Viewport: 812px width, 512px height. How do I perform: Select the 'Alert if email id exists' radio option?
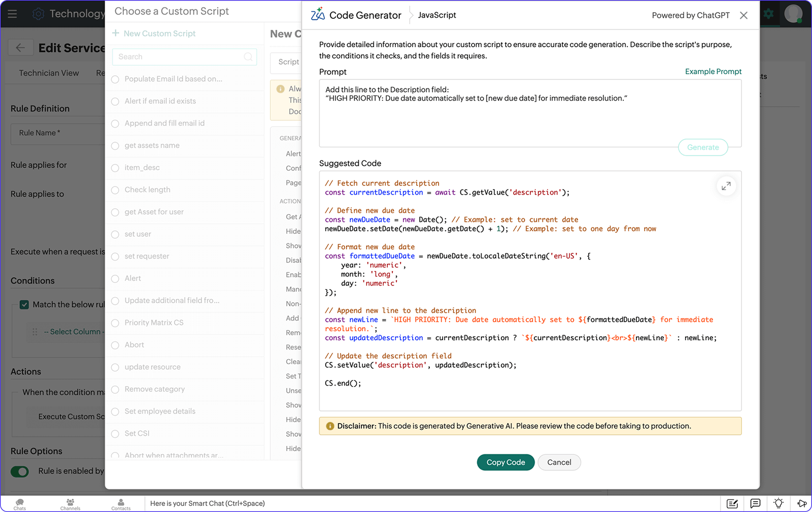115,101
